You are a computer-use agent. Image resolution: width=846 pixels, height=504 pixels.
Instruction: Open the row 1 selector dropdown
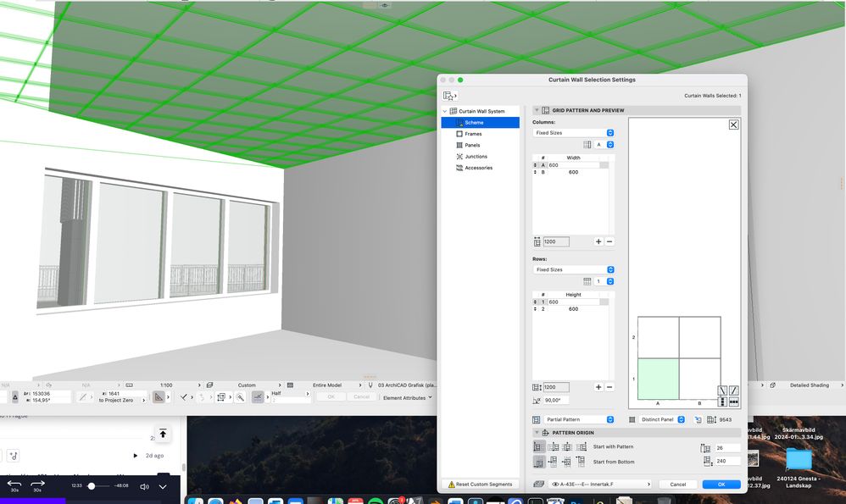point(604,281)
